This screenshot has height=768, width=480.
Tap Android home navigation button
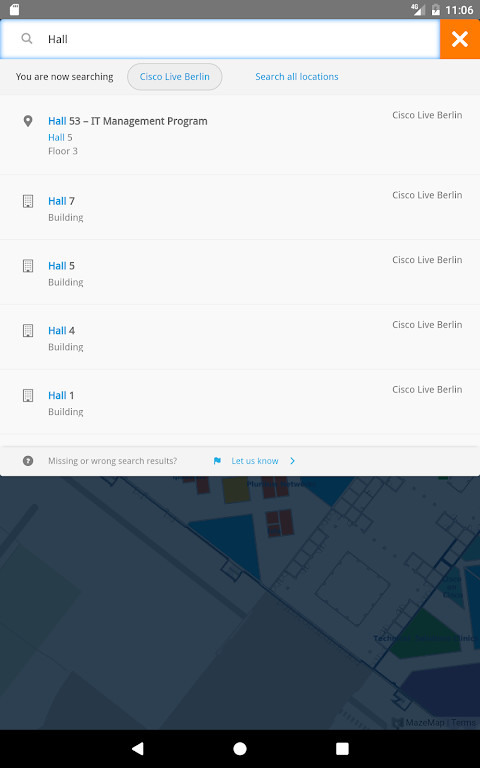(x=240, y=748)
